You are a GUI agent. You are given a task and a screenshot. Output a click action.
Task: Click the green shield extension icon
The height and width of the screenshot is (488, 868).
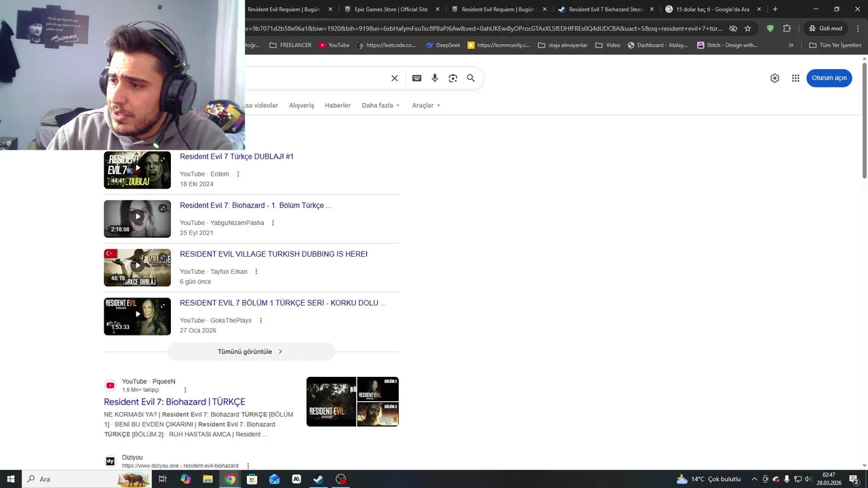tap(770, 28)
